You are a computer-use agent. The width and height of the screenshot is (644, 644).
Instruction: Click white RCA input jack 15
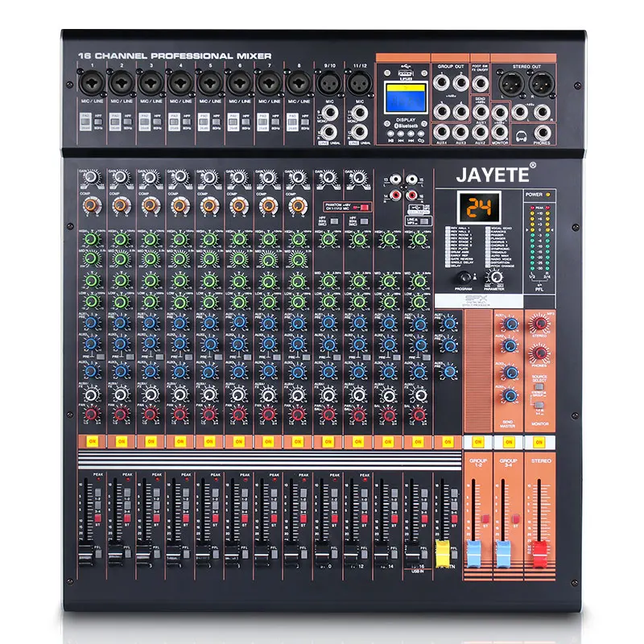412,180
